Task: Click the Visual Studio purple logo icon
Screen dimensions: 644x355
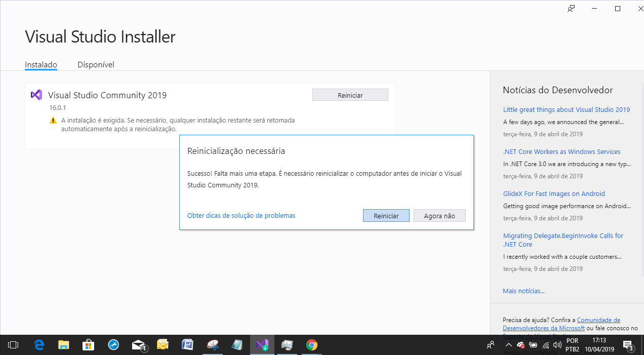Action: click(x=36, y=95)
